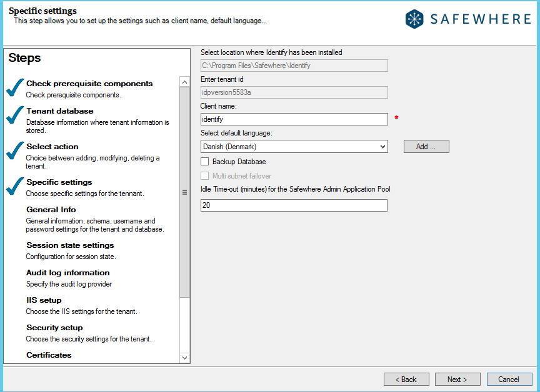Click the Identify install location field
Screen dimensions: 540x392
click(294, 66)
